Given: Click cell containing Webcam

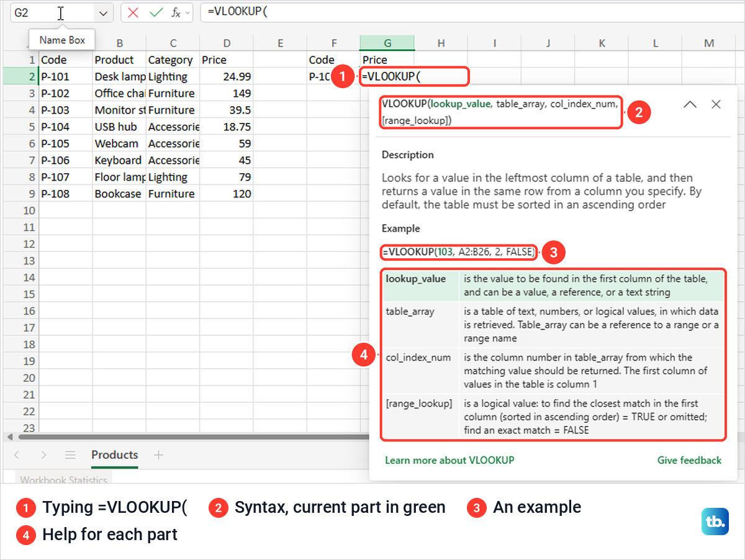Looking at the screenshot, I should click(x=119, y=143).
